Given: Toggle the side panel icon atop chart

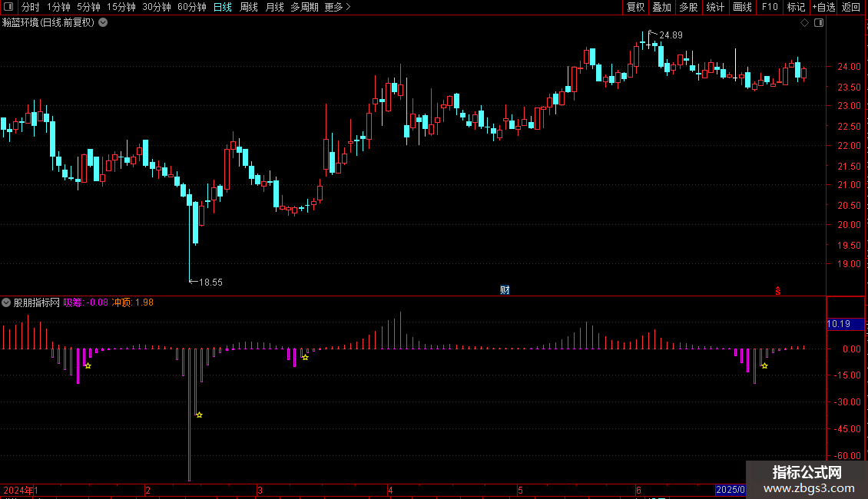Looking at the screenshot, I should point(819,23).
